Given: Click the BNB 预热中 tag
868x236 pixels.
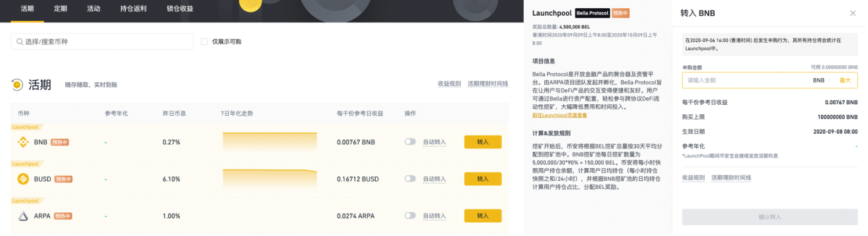Looking at the screenshot, I should click(60, 142).
